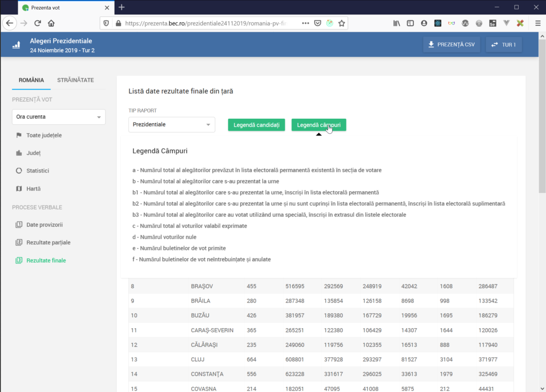Click the browser back arrow

[10, 23]
